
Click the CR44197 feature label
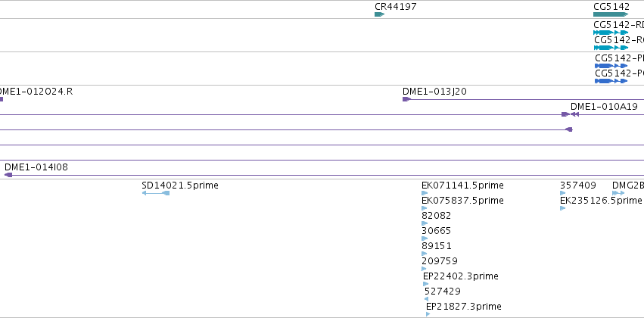pyautogui.click(x=396, y=7)
